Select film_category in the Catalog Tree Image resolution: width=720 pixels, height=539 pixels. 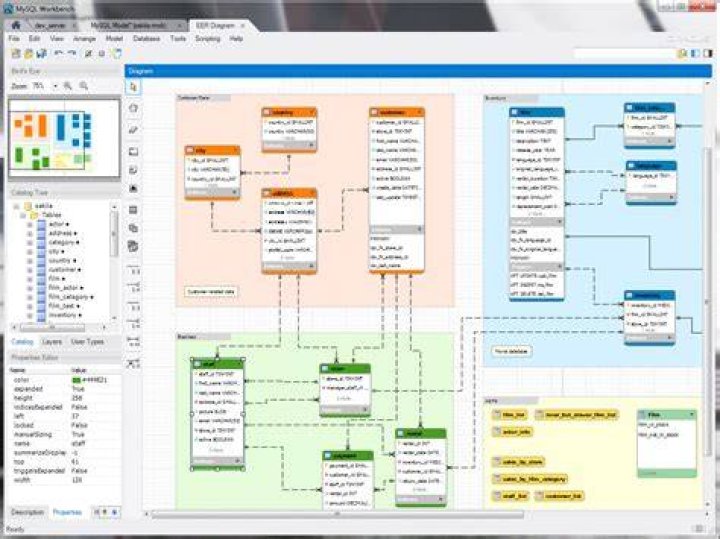pyautogui.click(x=68, y=297)
